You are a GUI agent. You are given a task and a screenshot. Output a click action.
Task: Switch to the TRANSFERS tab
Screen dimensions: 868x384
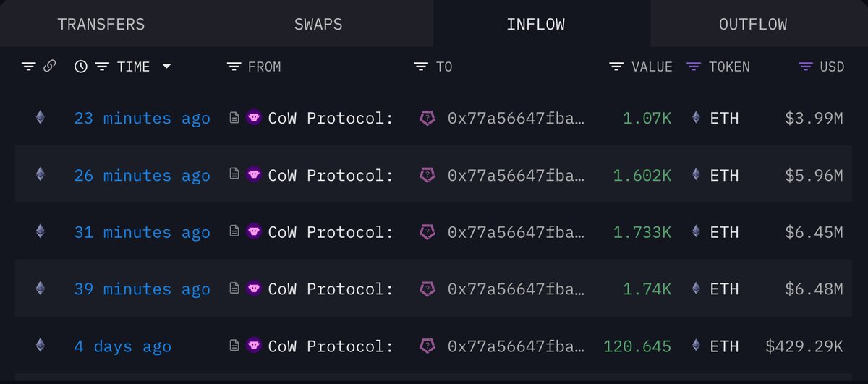(x=101, y=24)
